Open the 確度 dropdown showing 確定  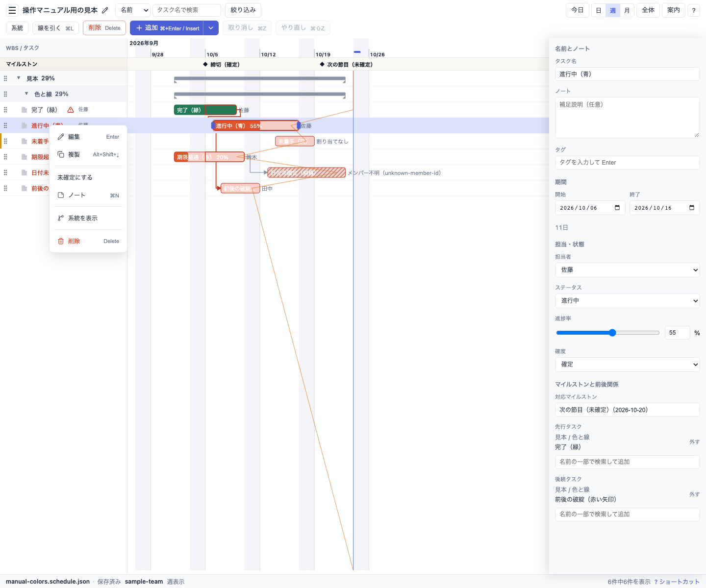tap(627, 365)
